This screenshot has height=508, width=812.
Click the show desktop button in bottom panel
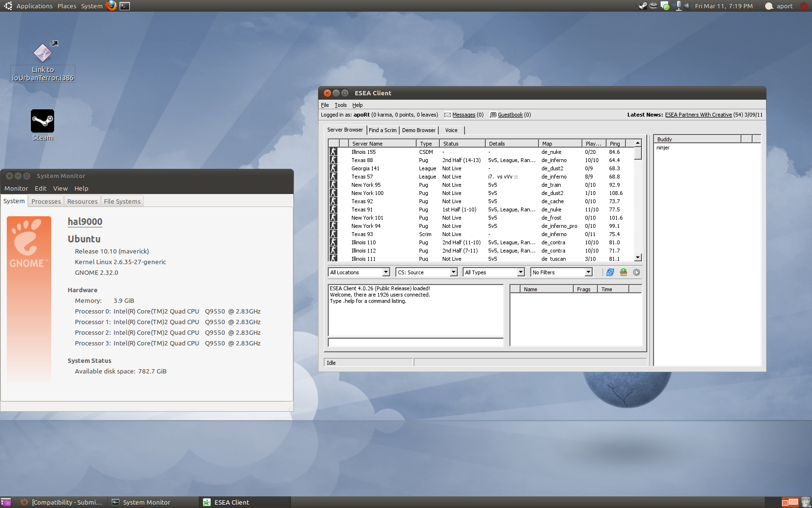pyautogui.click(x=6, y=502)
